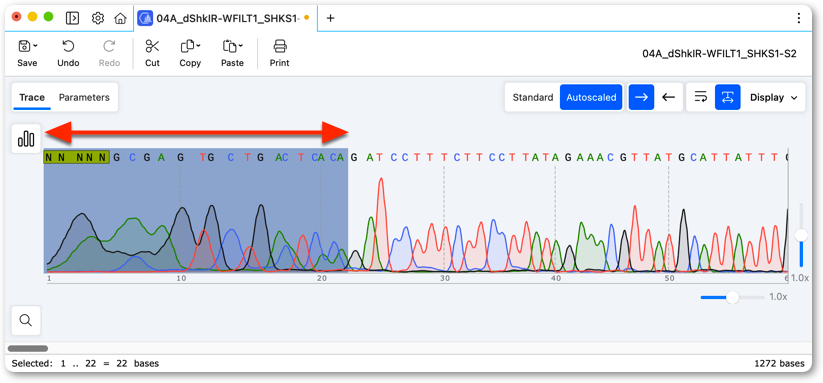Add a new tab with plus

click(331, 18)
